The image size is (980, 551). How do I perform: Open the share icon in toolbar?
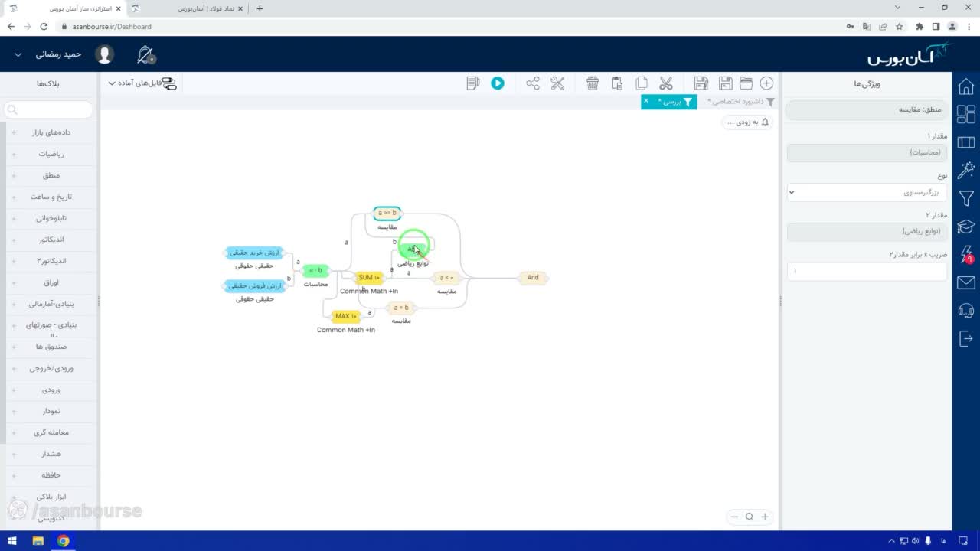pos(533,83)
